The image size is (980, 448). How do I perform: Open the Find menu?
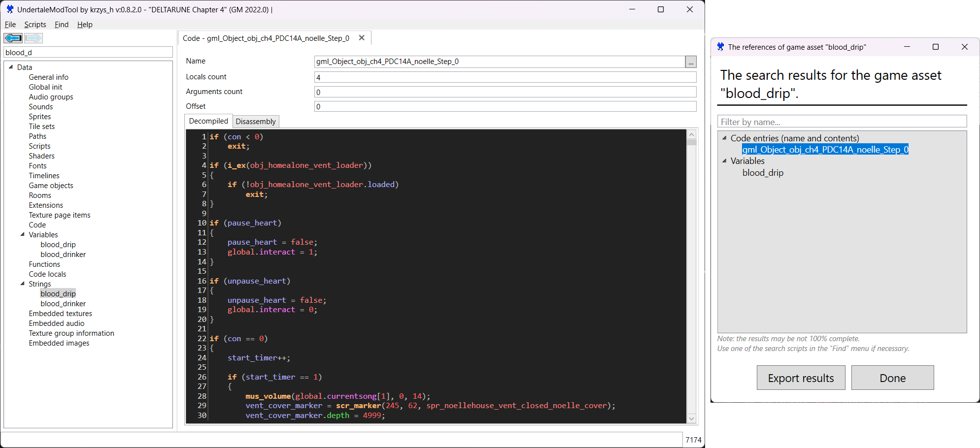click(62, 25)
